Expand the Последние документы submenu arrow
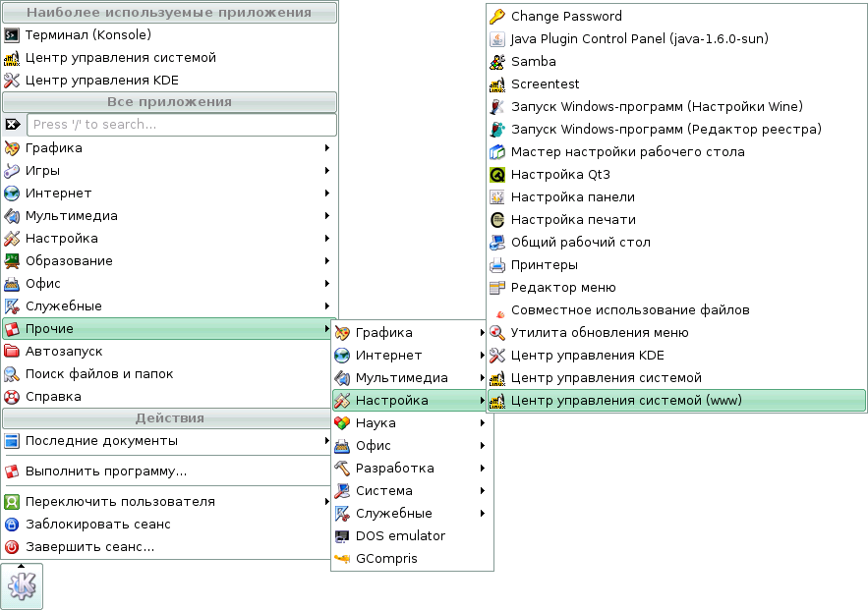Screen dimensions: 868x610 pyautogui.click(x=328, y=441)
